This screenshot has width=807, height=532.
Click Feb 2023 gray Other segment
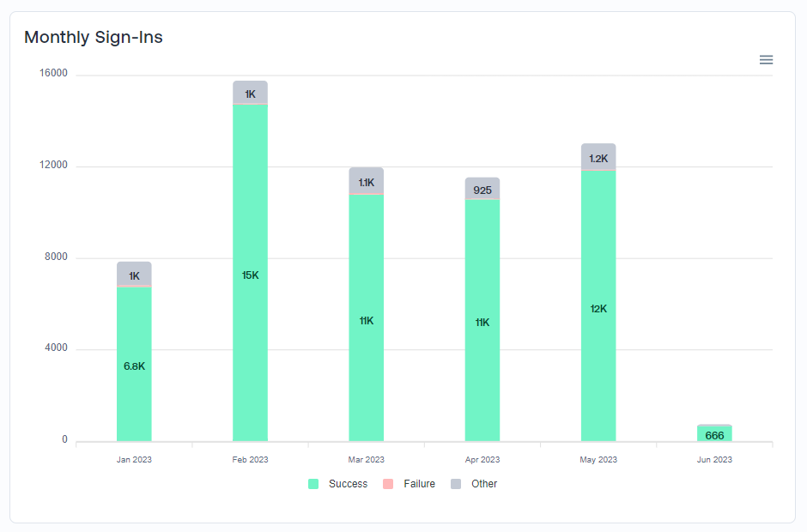250,93
